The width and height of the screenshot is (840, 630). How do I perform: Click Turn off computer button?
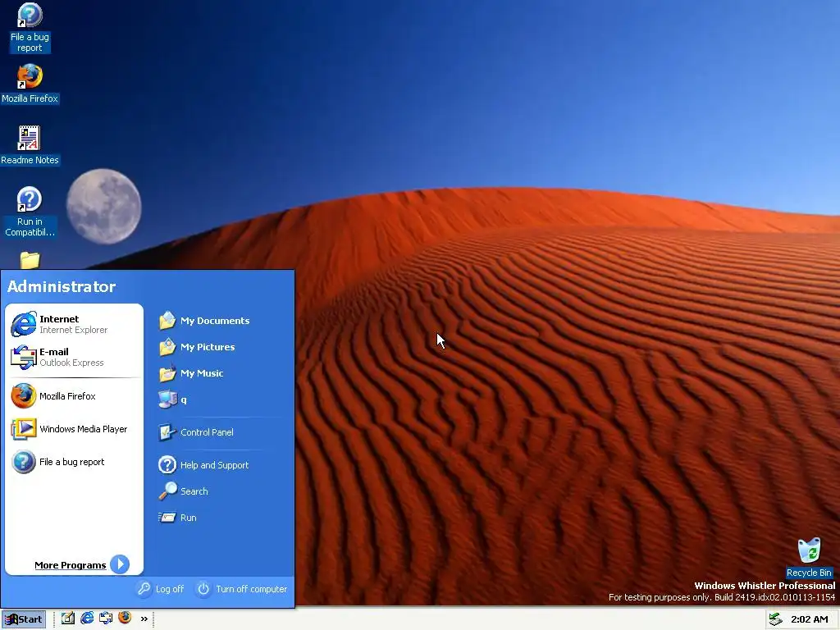pyautogui.click(x=243, y=589)
